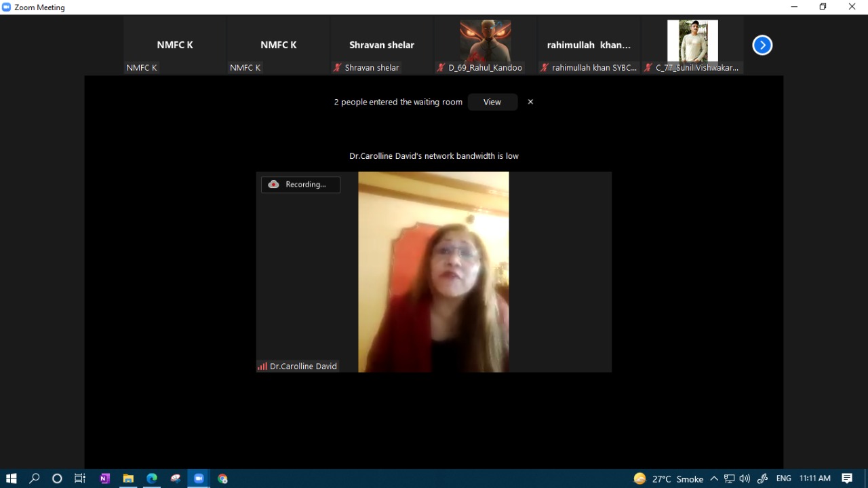
Task: Click the cloud Recording indicator
Action: pos(300,185)
